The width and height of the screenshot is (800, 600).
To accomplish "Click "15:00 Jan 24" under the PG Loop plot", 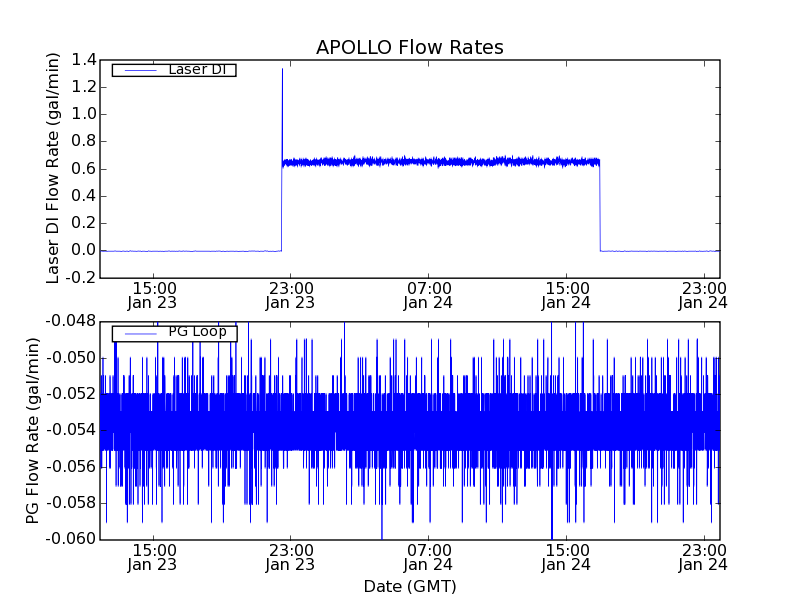I will (x=566, y=558).
